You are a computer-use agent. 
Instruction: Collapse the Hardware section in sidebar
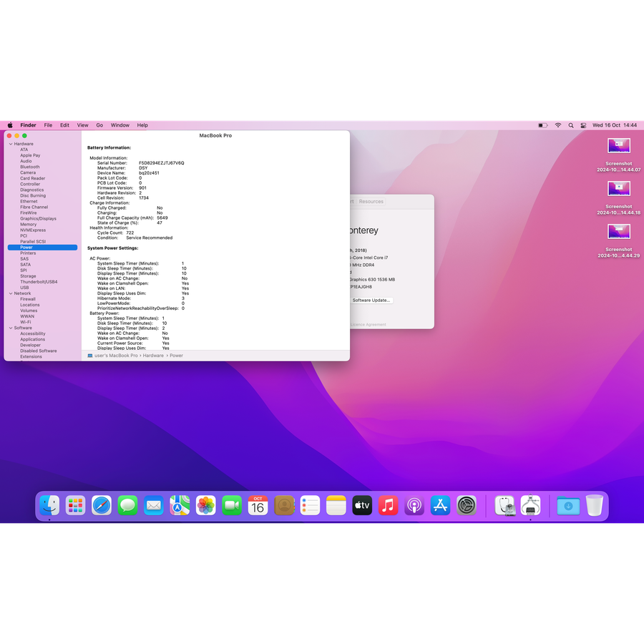point(10,144)
